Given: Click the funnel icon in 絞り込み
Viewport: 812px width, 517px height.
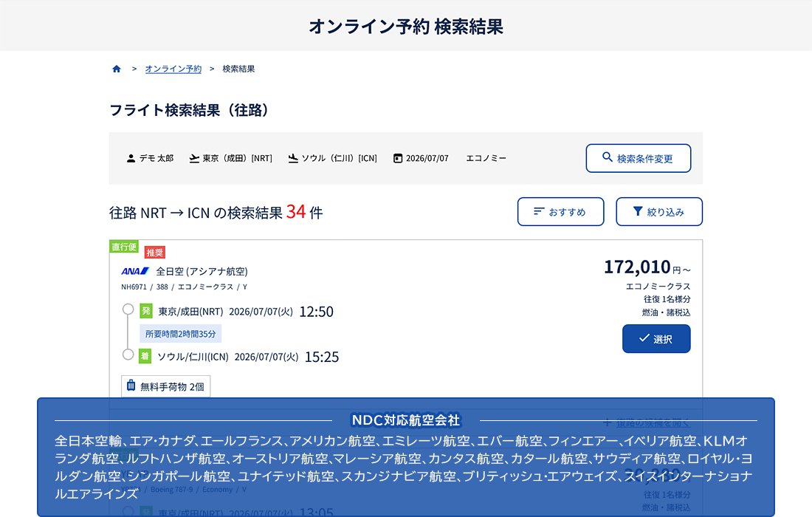Looking at the screenshot, I should point(638,211).
